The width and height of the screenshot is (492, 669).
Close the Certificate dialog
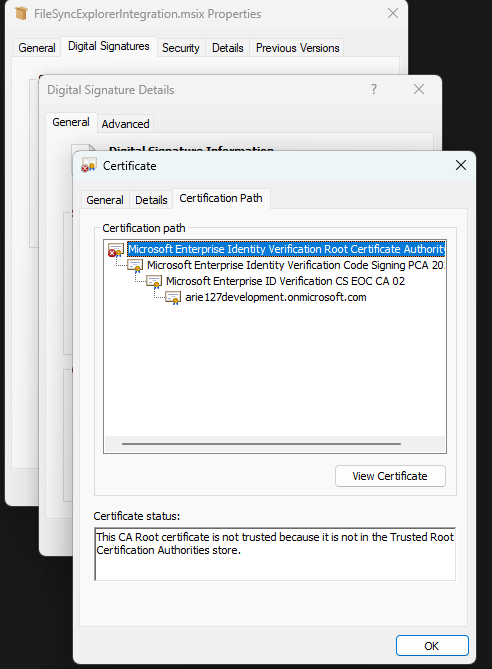460,166
